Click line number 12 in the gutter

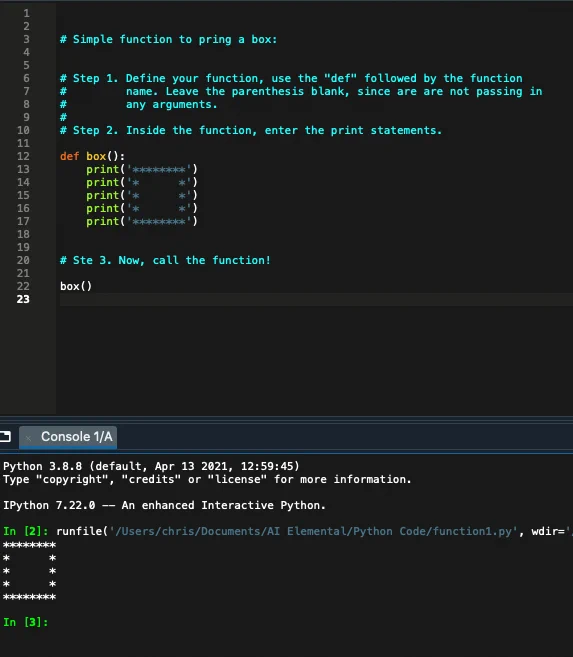(23, 156)
